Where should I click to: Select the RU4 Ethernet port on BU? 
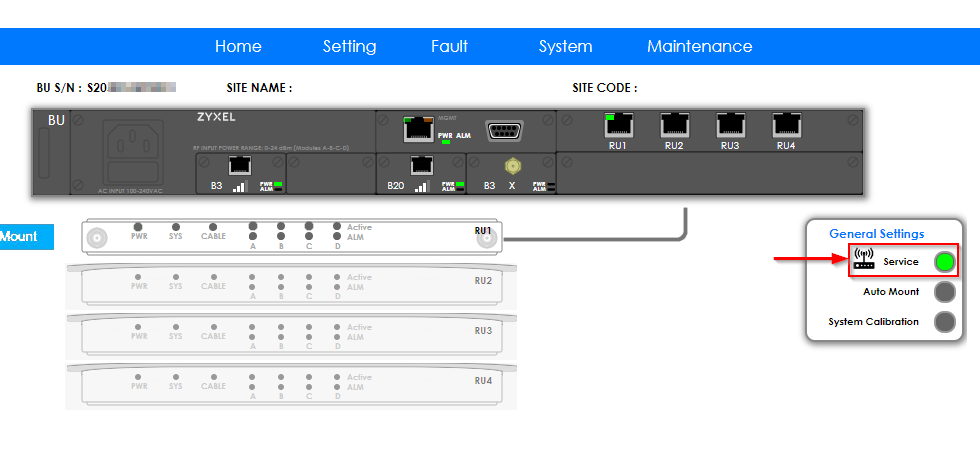(x=786, y=125)
